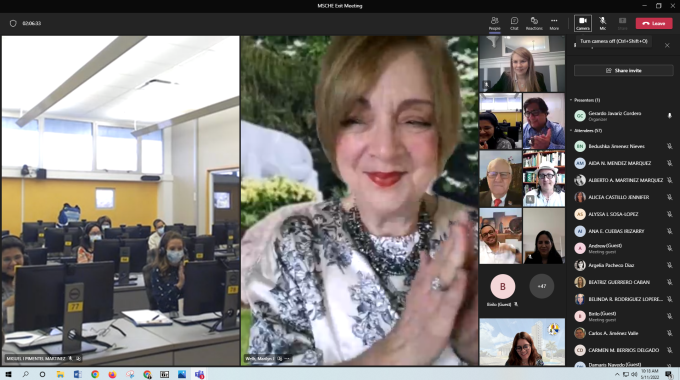Close the participants side panel
The image size is (680, 380).
[x=667, y=45]
